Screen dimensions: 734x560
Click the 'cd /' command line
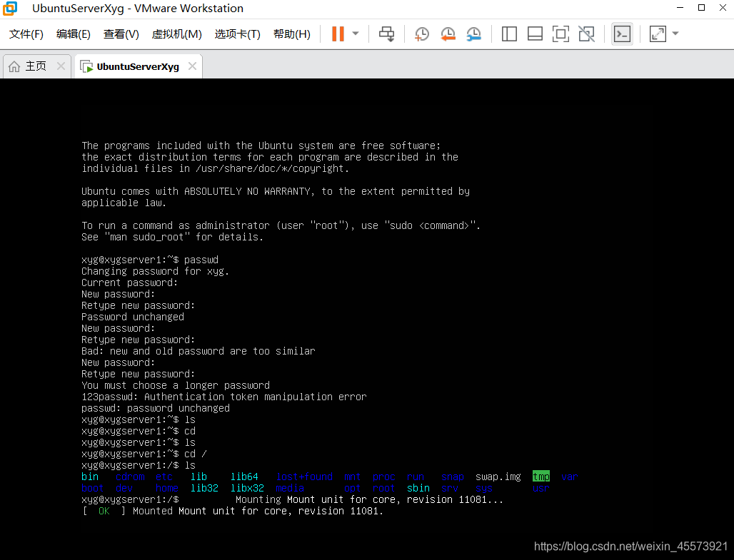click(x=144, y=454)
